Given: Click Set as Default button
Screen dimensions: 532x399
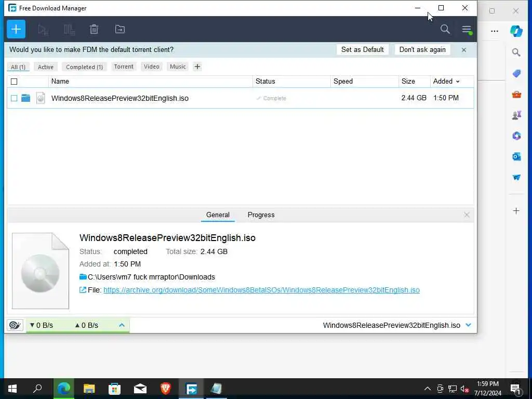Looking at the screenshot, I should click(362, 49).
